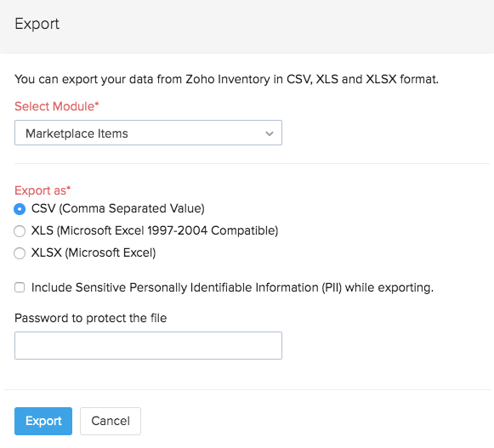Click the 'CSV (Comma Separated Value)' label
Viewport: 494px width, 448px height.
[118, 208]
